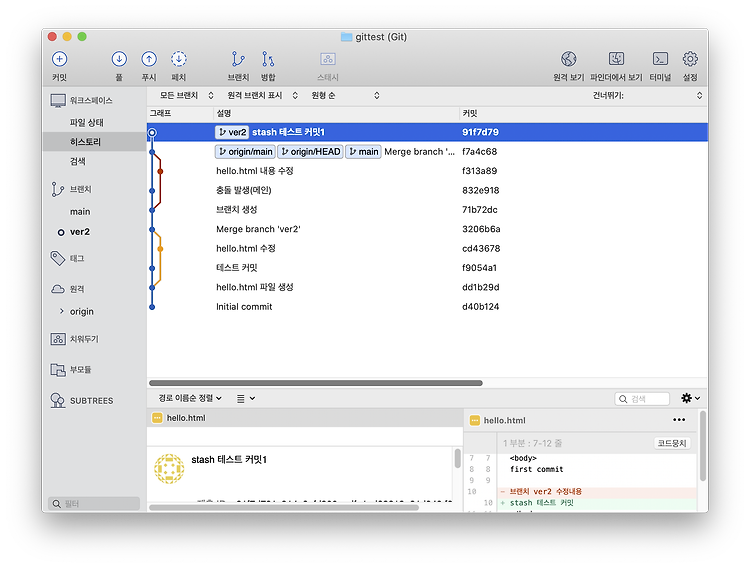Open sort by path (경로 이름순 정렬) dropdown
The height and width of the screenshot is (568, 750).
pos(190,398)
